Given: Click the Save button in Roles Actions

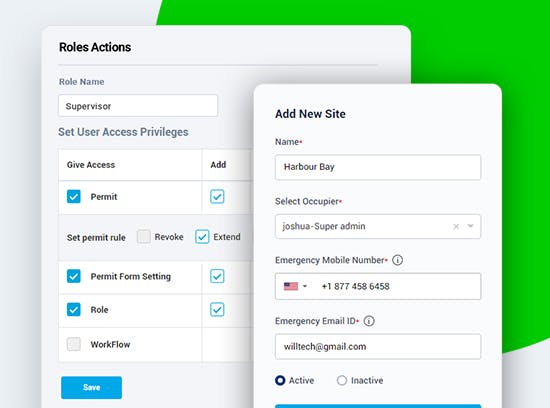Looking at the screenshot, I should [92, 388].
